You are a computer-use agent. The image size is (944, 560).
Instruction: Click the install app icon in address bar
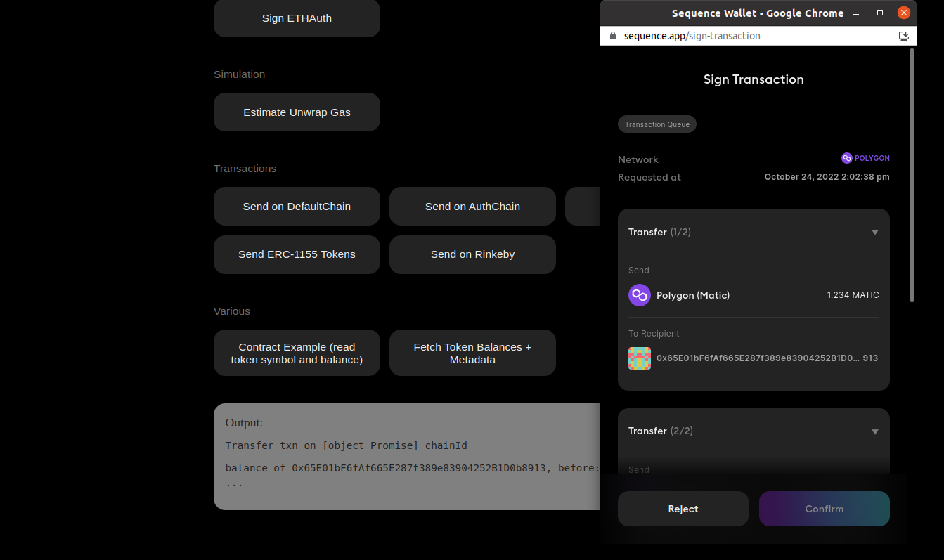tap(904, 36)
